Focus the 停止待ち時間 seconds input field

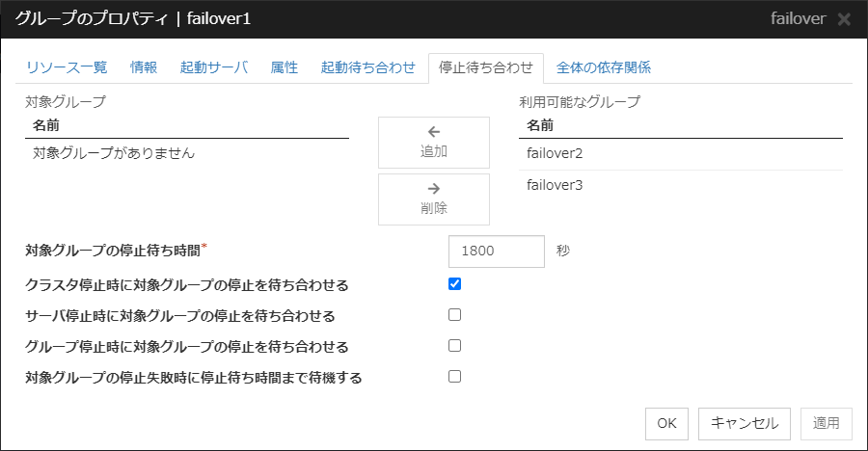click(497, 251)
